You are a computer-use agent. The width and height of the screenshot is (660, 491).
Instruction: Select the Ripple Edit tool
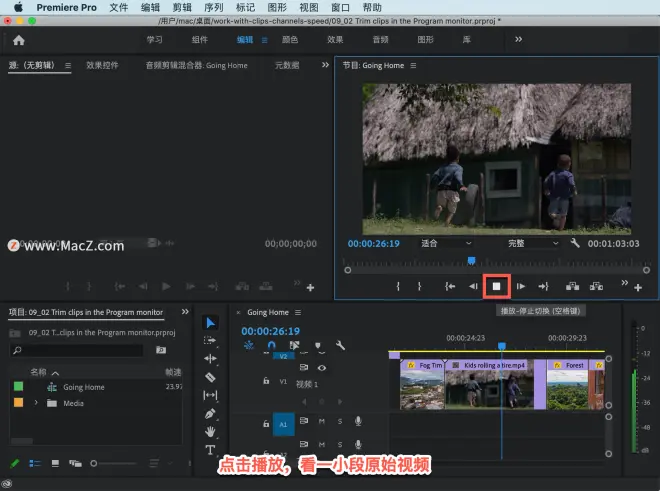(x=210, y=358)
